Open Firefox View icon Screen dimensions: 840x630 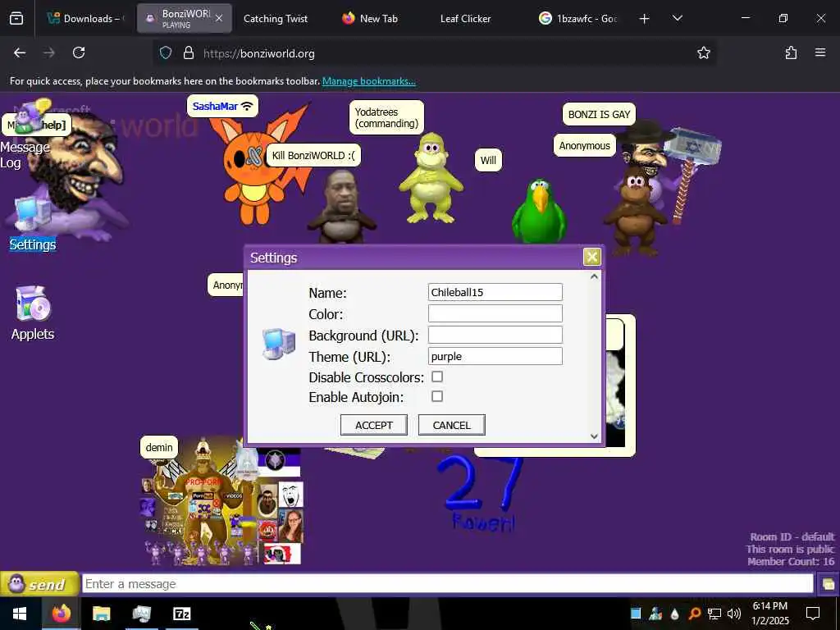click(16, 19)
